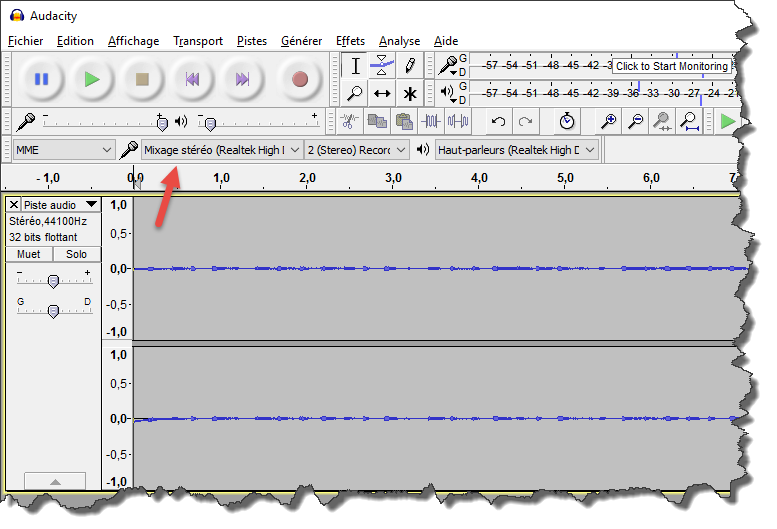Screen dimensions: 777x529
Task: Open the Haut-parleurs output device dropdown
Action: (x=517, y=150)
